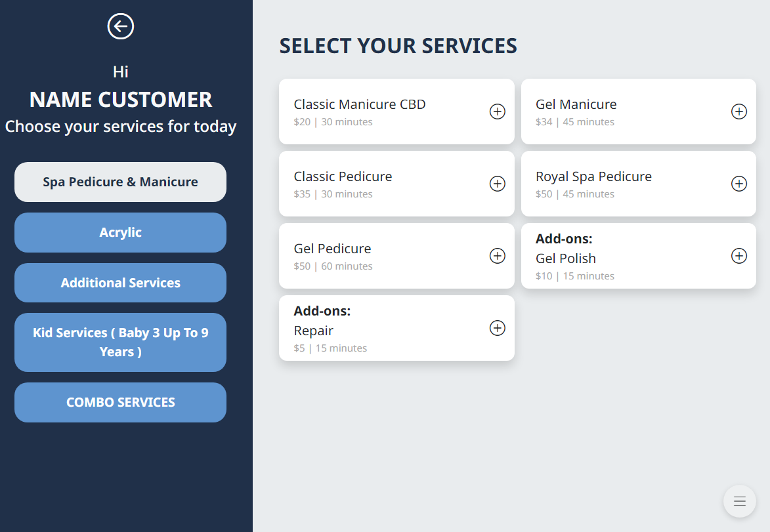The image size is (770, 532).
Task: Add Gel Manicure using plus icon
Action: [x=739, y=112]
